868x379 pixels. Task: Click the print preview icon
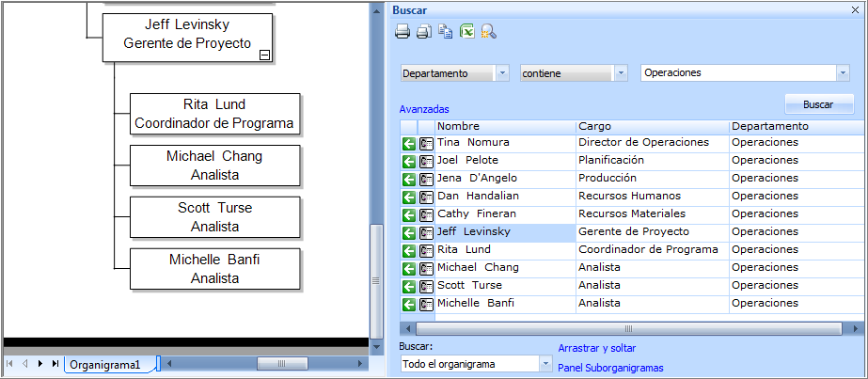tap(423, 32)
